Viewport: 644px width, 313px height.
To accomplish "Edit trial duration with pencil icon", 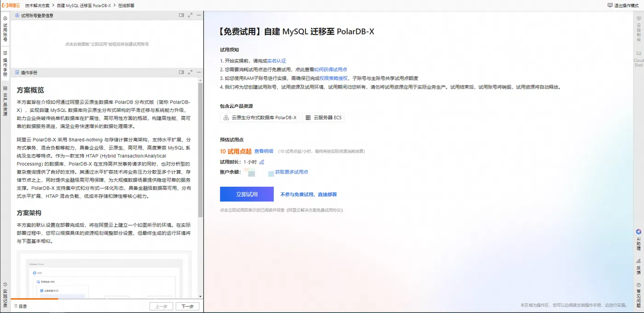I will pos(262,162).
